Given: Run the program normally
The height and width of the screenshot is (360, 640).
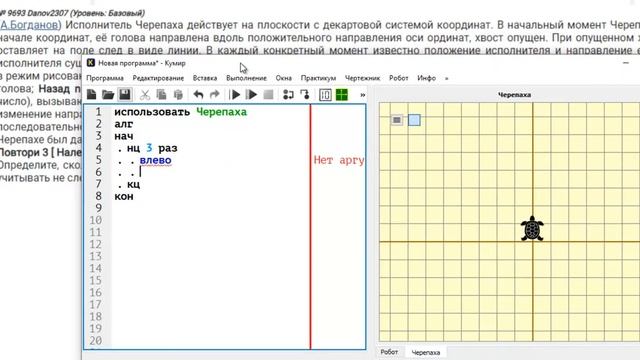Looking at the screenshot, I should [x=235, y=95].
